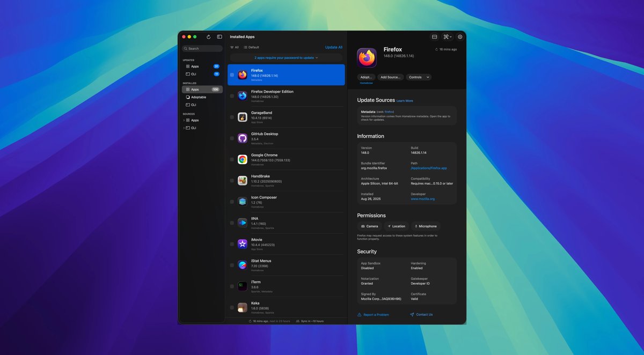Check the Firefox Developer Edition checkbox
The height and width of the screenshot is (355, 644).
232,96
